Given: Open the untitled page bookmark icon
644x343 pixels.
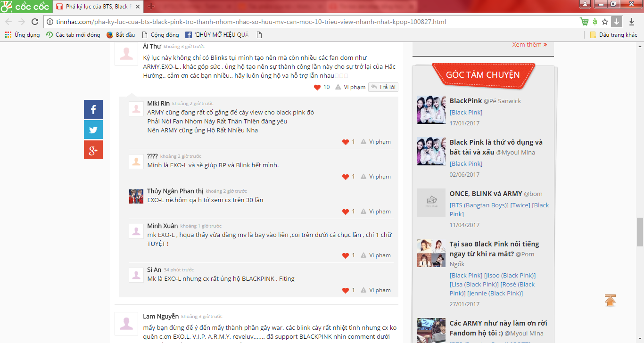Looking at the screenshot, I should 259,35.
